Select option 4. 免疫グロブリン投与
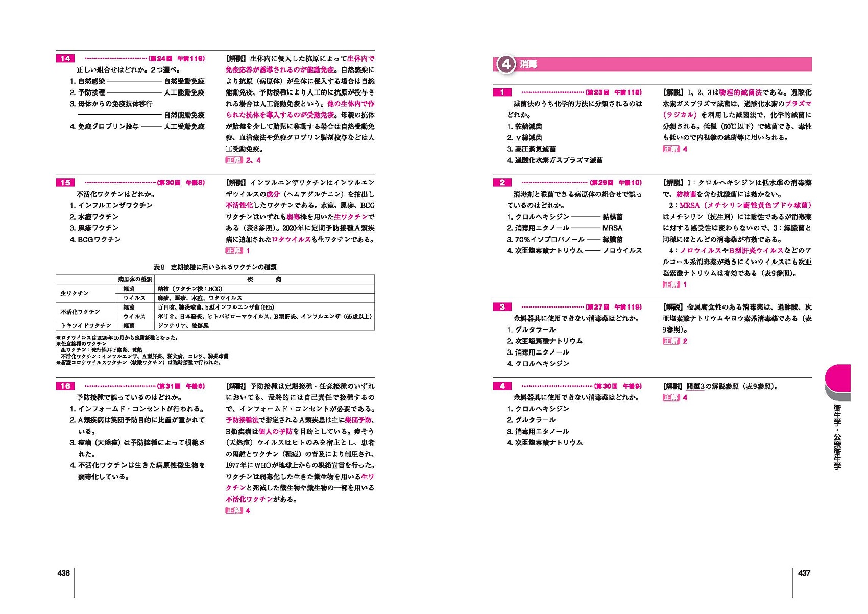This screenshot has height=614, width=868. (x=137, y=126)
